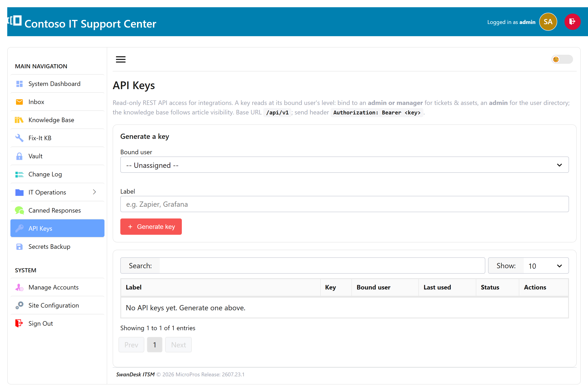The width and height of the screenshot is (588, 389).
Task: Click the red logout icon in the header
Action: pos(572,22)
